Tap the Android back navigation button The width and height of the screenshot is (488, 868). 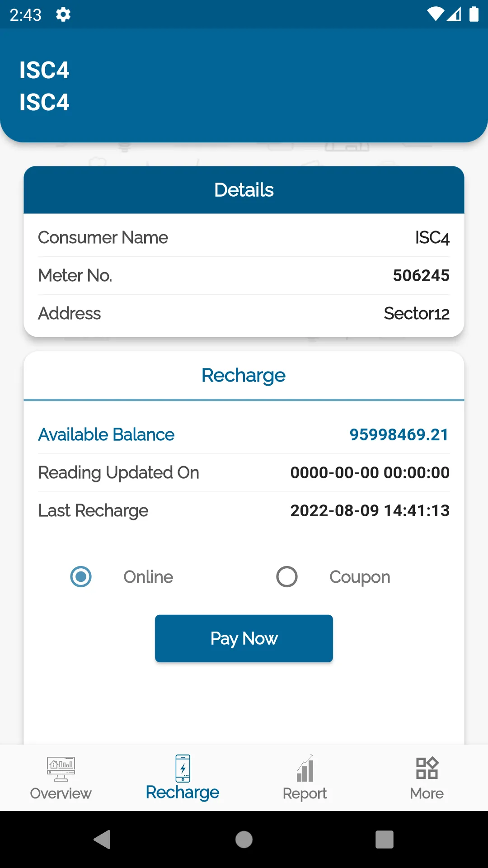102,840
